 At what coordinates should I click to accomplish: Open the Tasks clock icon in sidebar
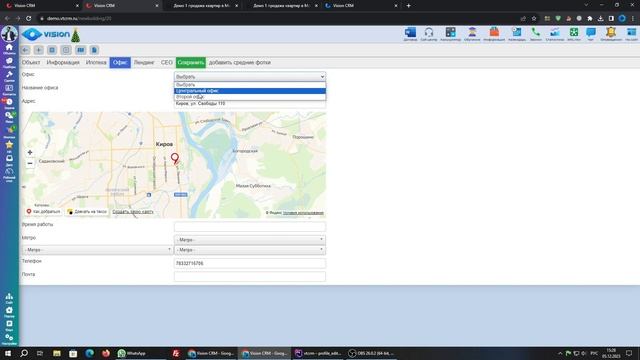9,103
